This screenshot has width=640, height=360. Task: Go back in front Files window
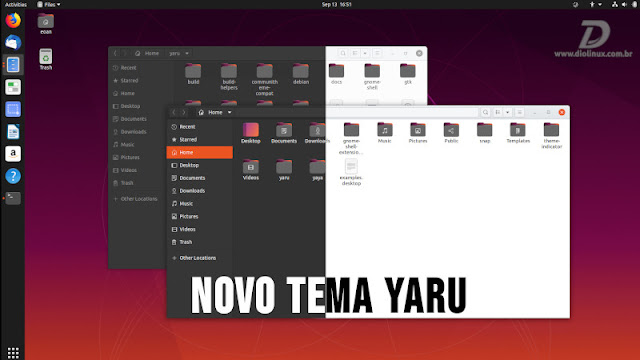coord(174,112)
